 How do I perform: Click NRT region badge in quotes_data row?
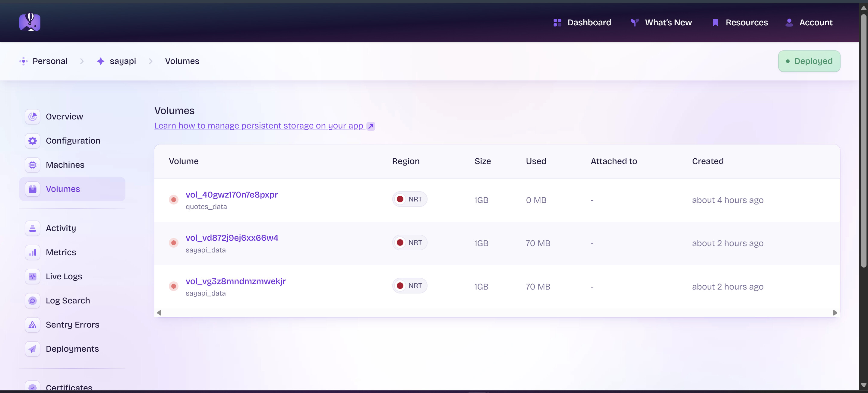pyautogui.click(x=409, y=199)
